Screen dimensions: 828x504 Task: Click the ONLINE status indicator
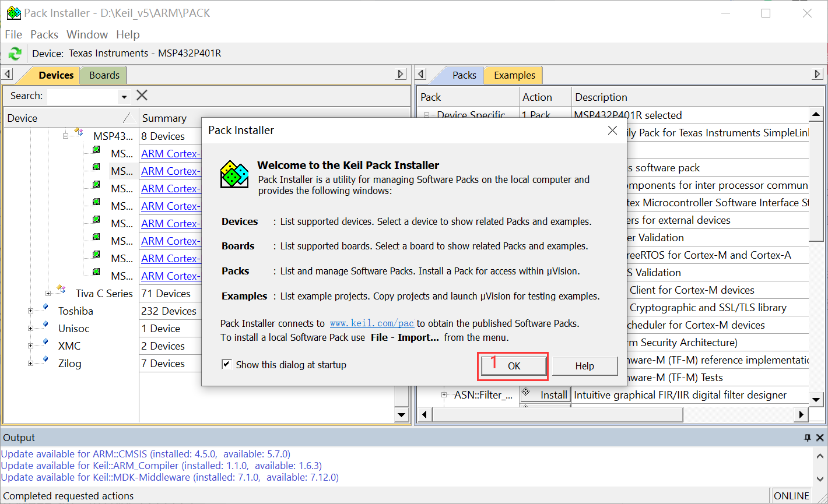pyautogui.click(x=791, y=496)
